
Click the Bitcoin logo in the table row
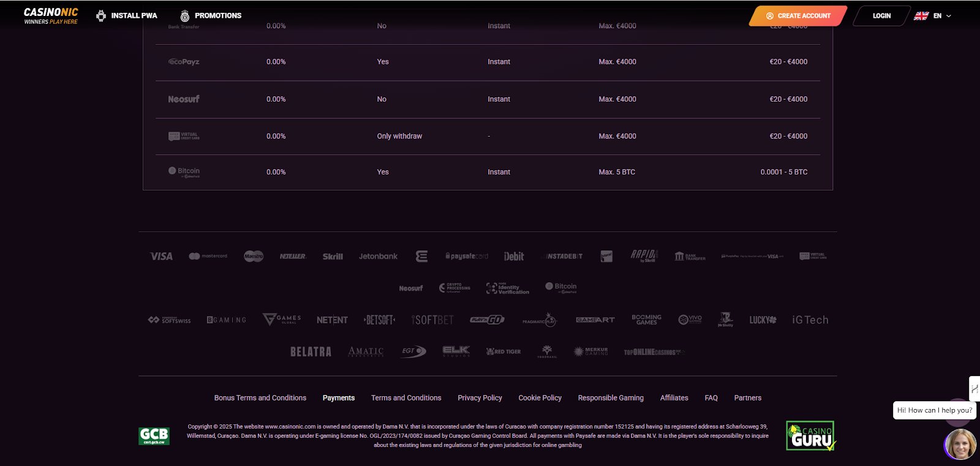pos(184,172)
